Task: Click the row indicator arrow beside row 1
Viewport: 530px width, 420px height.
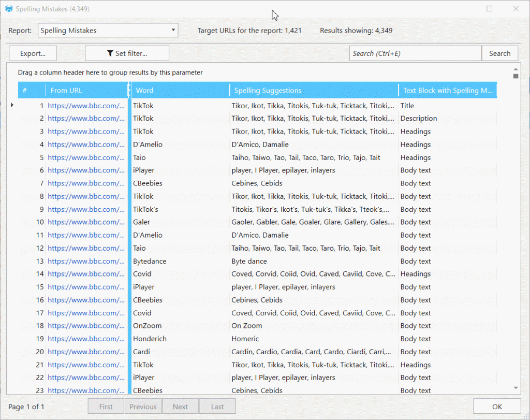Action: pos(12,105)
